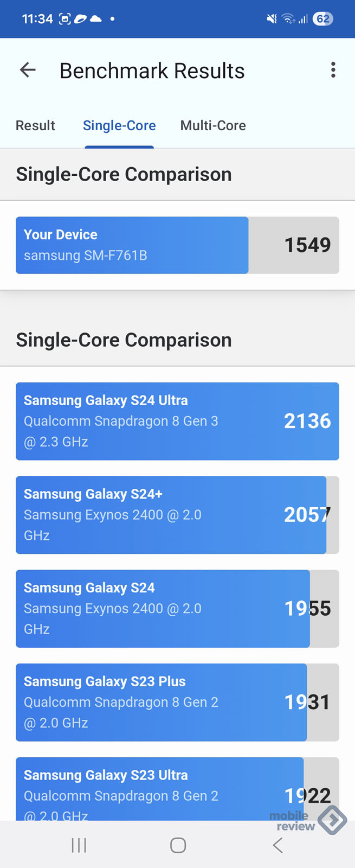This screenshot has width=355, height=868.
Task: Tap the Samsung Galaxy S23 Plus entry
Action: coord(177,702)
